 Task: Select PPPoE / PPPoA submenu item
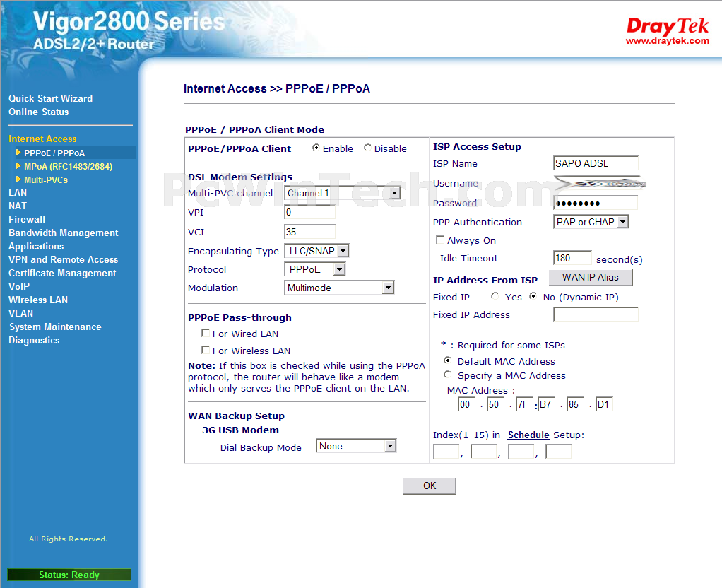pos(54,153)
